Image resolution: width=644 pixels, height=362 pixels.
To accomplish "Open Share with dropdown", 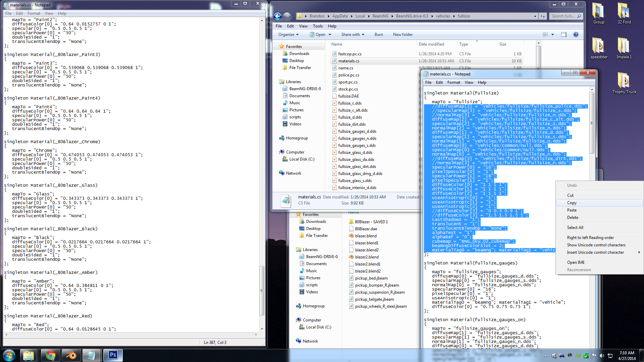I will click(353, 35).
